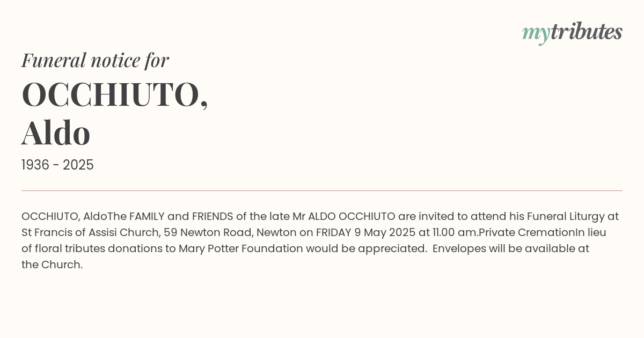Click the 1936 - 2025 years text
The width and height of the screenshot is (644, 338).
(57, 165)
